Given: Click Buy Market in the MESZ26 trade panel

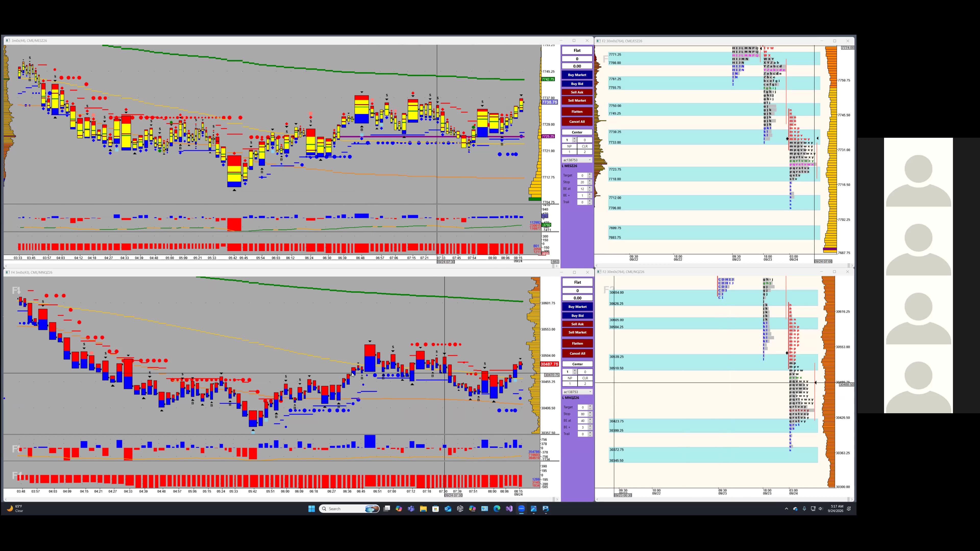Looking at the screenshot, I should (x=577, y=75).
